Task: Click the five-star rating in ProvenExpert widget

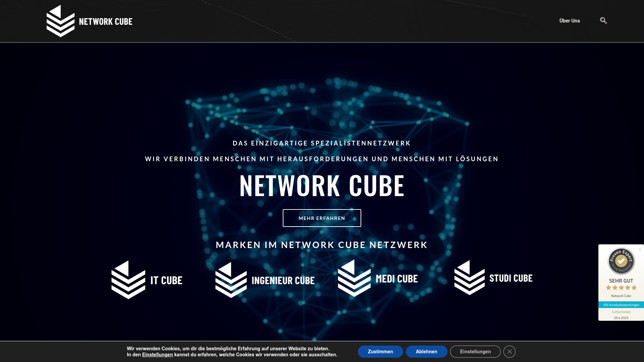Action: [x=621, y=288]
